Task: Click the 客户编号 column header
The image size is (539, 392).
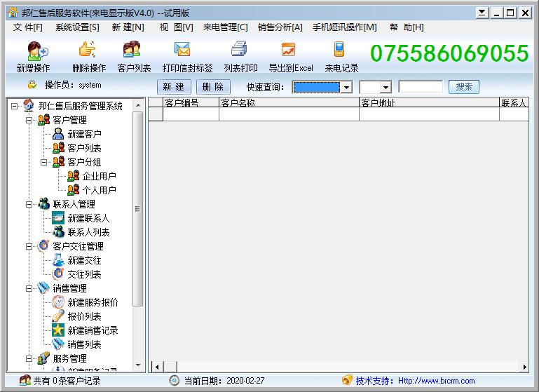Action: (x=191, y=102)
